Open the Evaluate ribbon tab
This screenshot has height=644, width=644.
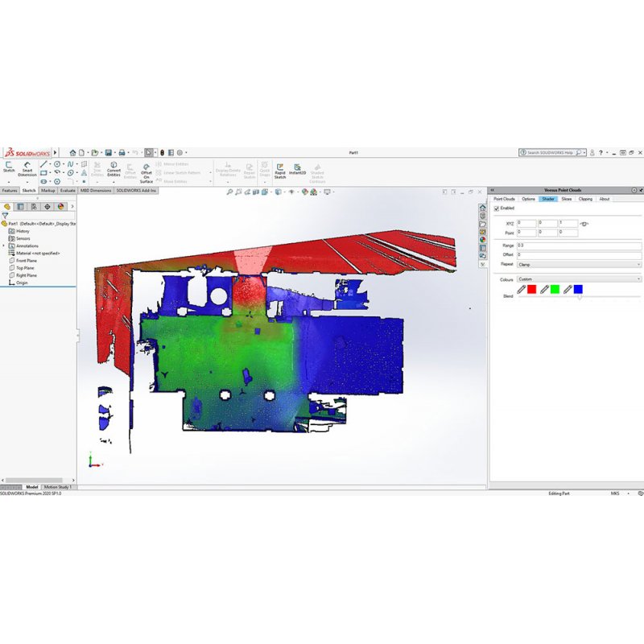[x=68, y=191]
